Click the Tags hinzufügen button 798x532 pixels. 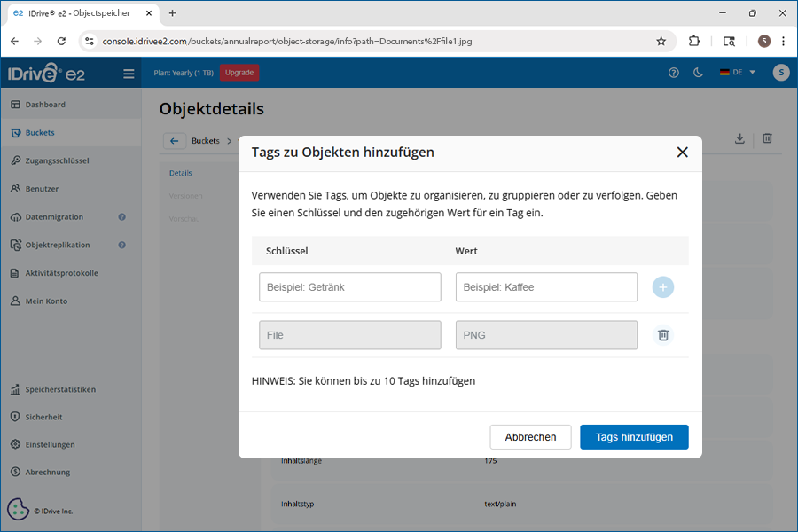coord(634,437)
